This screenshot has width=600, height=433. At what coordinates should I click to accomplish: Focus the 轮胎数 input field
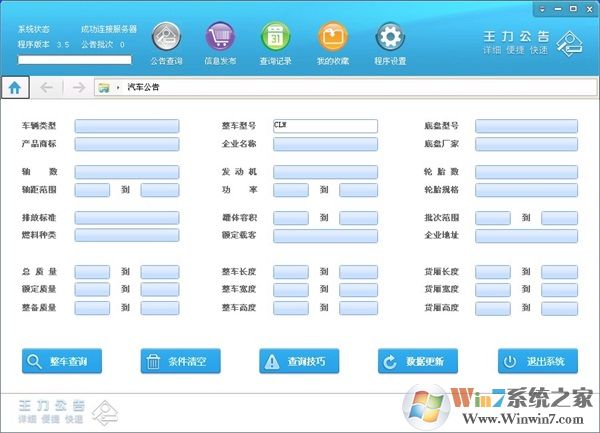point(527,172)
